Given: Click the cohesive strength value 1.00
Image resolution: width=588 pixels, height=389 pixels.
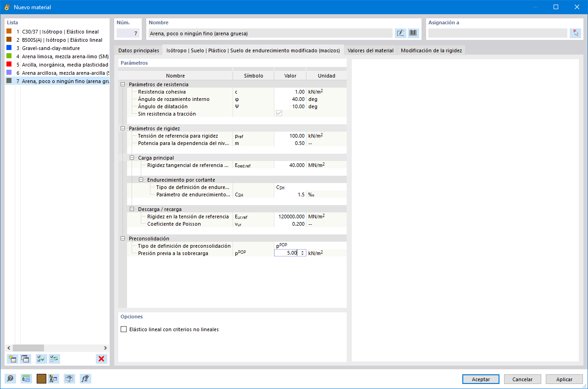Looking at the screenshot, I should [x=290, y=92].
